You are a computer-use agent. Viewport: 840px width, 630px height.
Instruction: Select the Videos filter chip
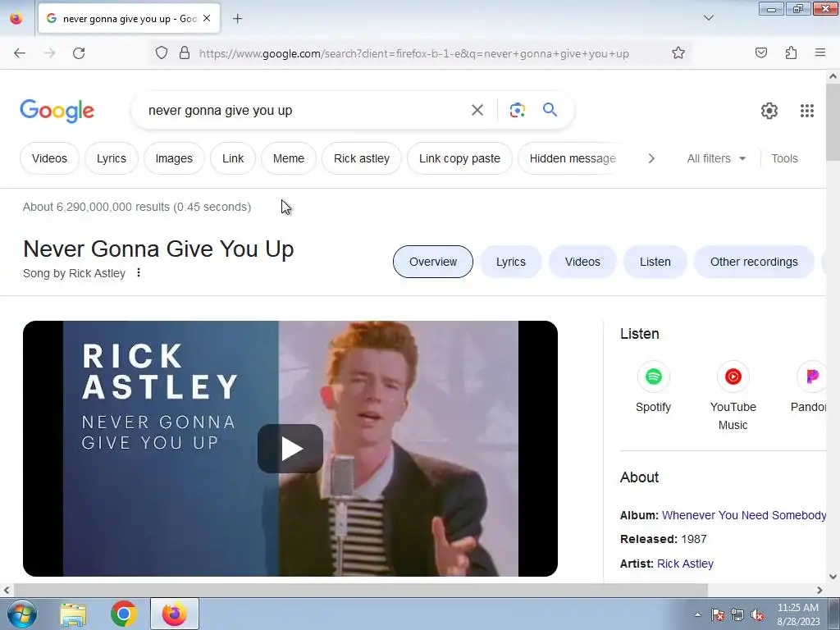[49, 158]
